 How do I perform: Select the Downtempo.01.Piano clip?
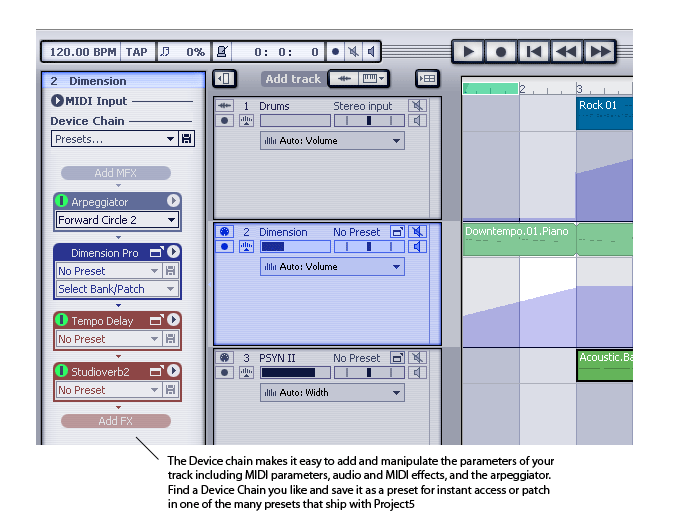click(x=519, y=239)
